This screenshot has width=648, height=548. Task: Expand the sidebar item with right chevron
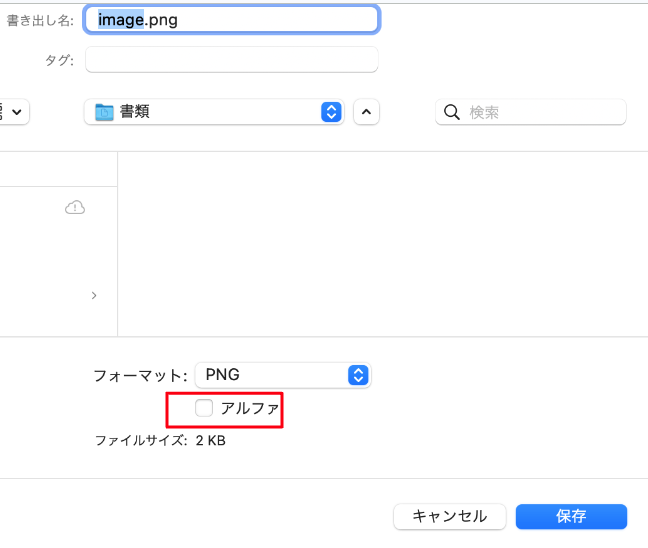(94, 295)
